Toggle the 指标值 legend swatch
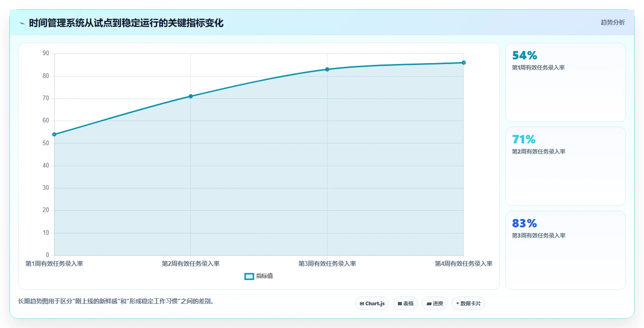 point(249,276)
